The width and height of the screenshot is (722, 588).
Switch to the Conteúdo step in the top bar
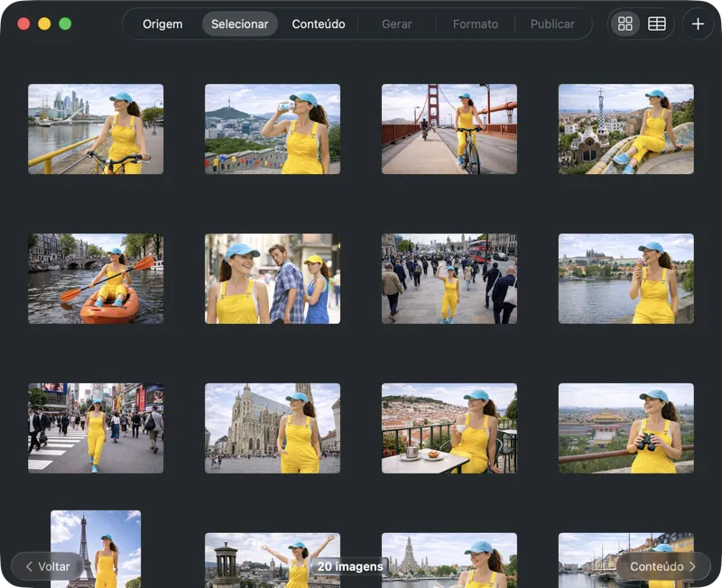pyautogui.click(x=318, y=24)
